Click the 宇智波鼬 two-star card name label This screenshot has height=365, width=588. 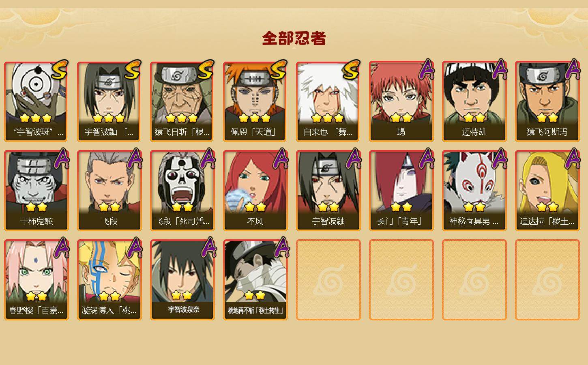tap(328, 221)
